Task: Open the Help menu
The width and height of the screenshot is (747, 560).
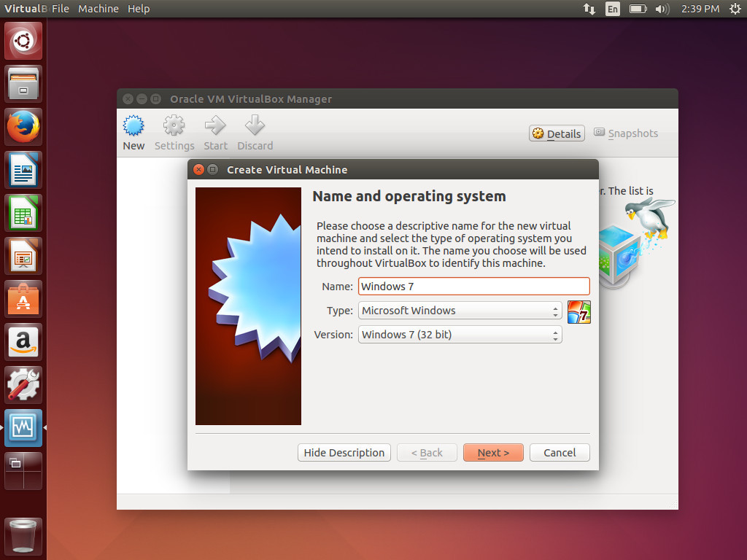Action: point(139,9)
